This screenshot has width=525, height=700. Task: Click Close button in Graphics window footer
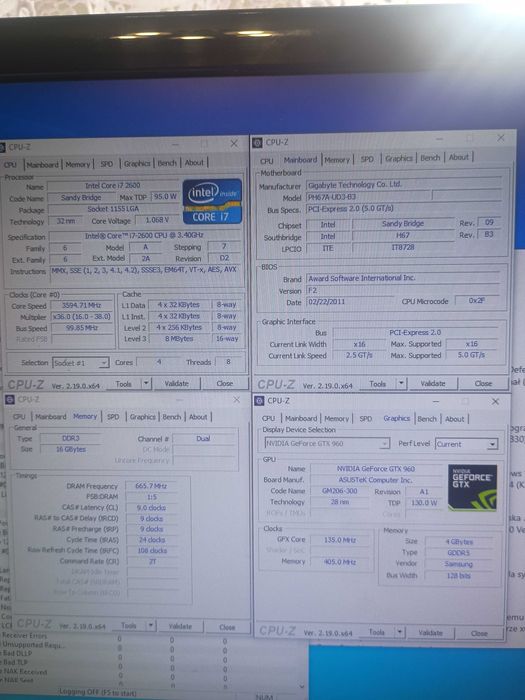pos(479,633)
